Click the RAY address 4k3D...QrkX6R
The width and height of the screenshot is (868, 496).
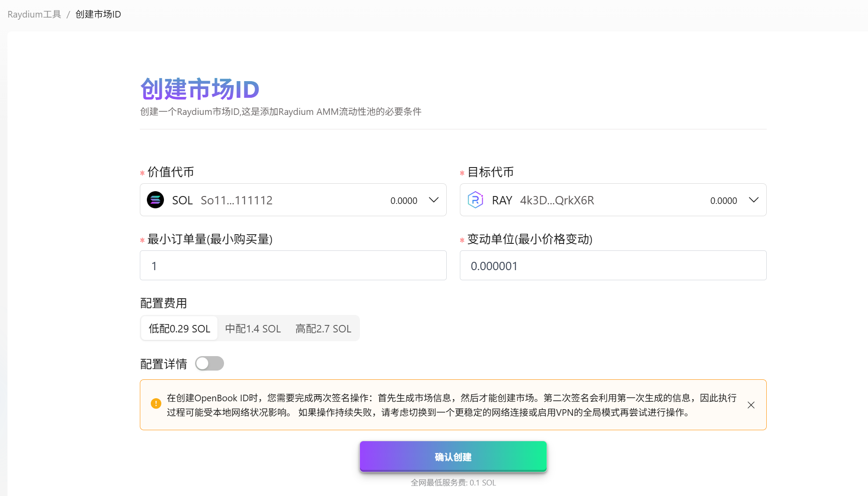click(557, 200)
